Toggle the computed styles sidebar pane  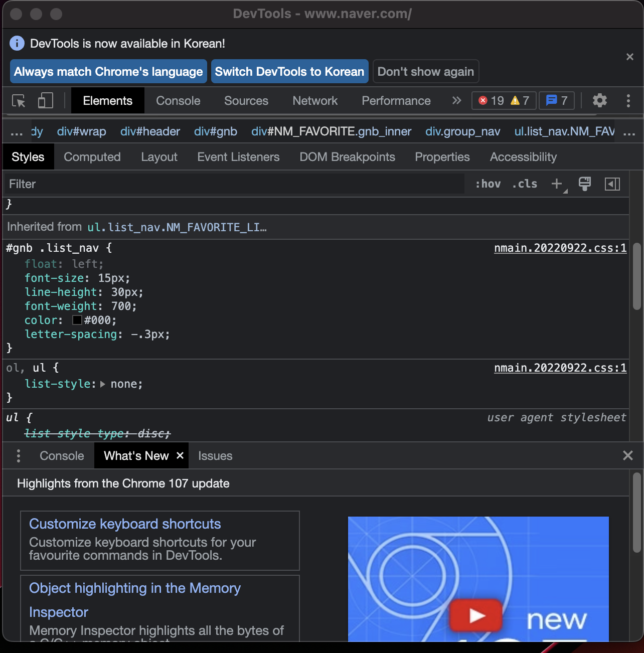pyautogui.click(x=612, y=184)
